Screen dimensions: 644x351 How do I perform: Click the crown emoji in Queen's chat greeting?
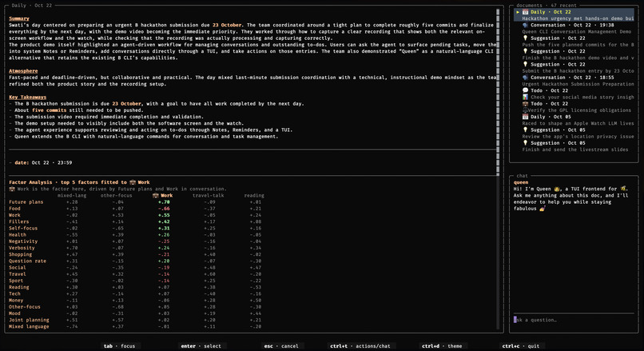coord(557,189)
